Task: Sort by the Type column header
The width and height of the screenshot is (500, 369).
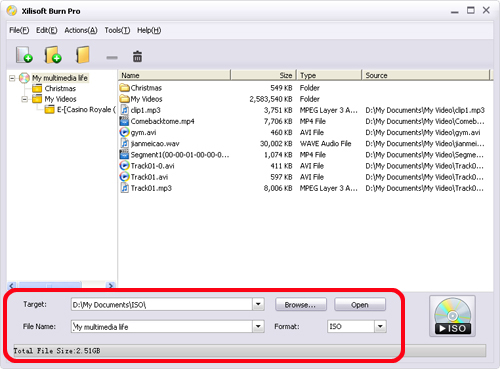Action: click(329, 75)
